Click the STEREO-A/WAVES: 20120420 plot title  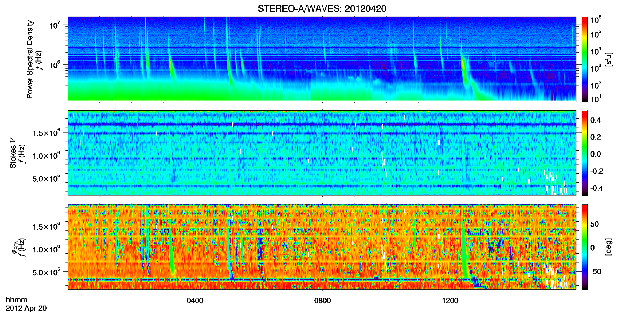pos(322,9)
